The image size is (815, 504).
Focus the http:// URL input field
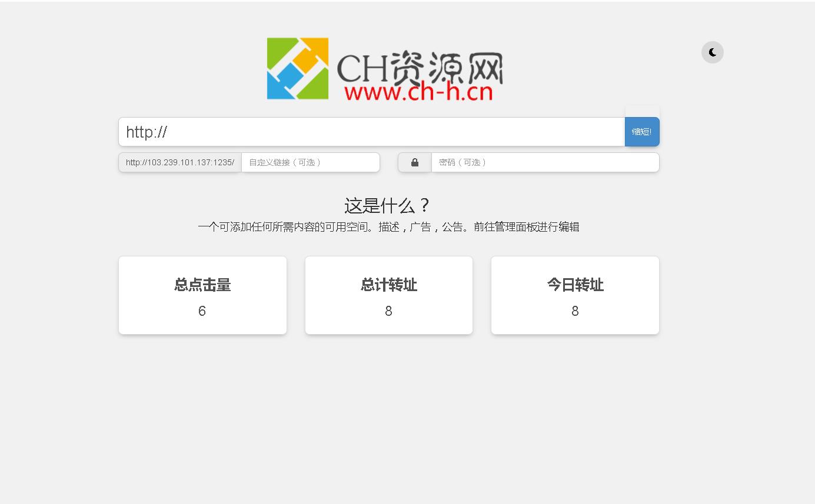pos(372,132)
